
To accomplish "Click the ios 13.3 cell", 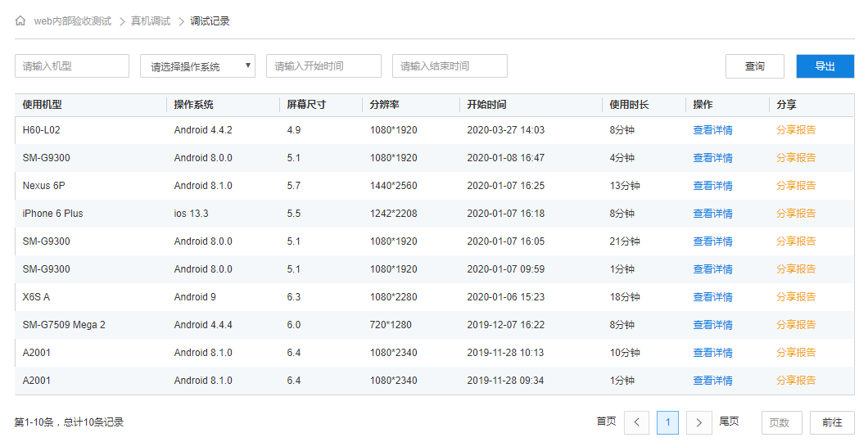I will pos(191,214).
